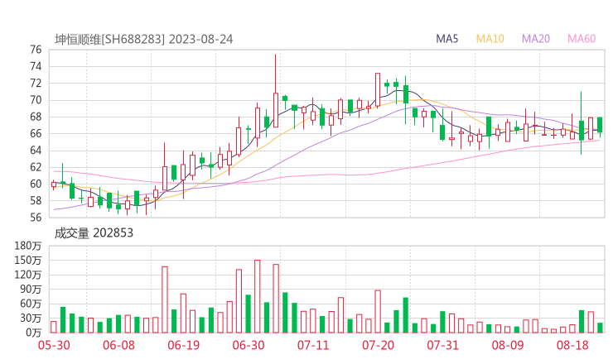613x364 pixels.
Task: Click the 07-31 date axis label
Action: [x=442, y=345]
